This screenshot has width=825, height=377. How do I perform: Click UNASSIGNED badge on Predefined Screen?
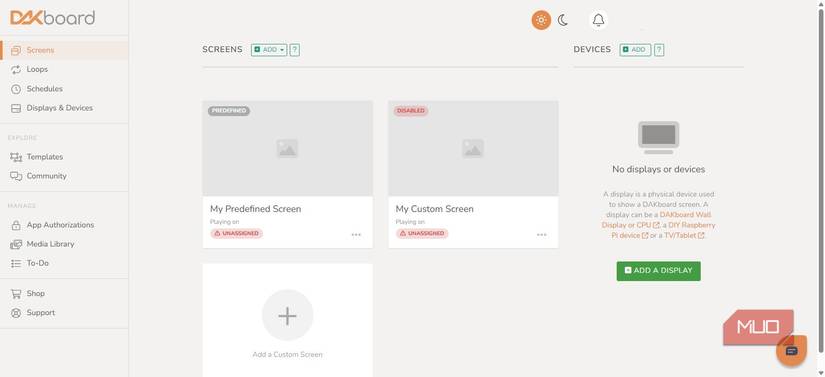pos(237,233)
